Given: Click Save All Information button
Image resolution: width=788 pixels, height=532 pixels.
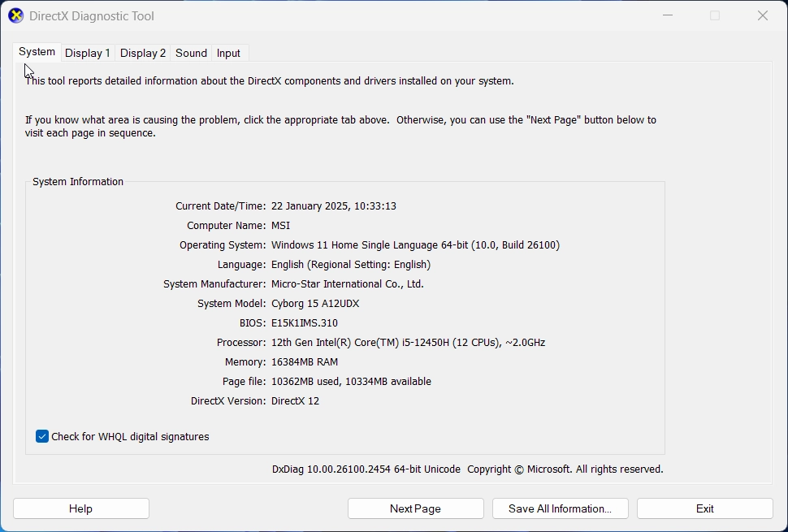Looking at the screenshot, I should pyautogui.click(x=561, y=508).
